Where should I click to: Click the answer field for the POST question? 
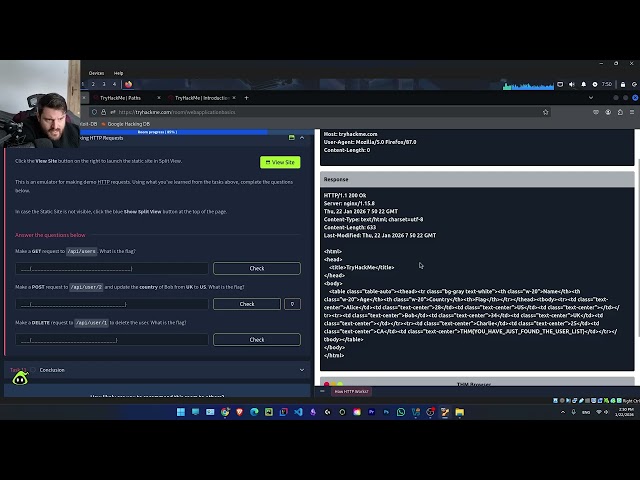click(112, 304)
